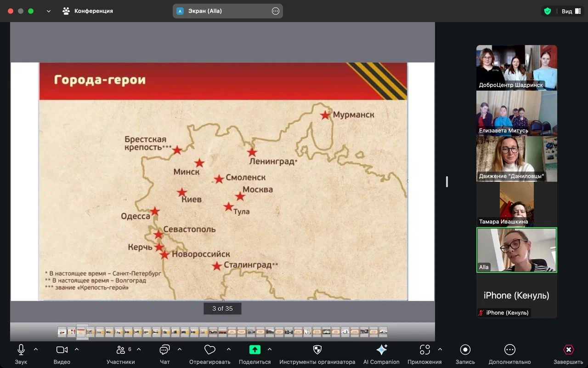This screenshot has height=368, width=588.
Task: Open the Приложения apps icon
Action: tap(424, 350)
